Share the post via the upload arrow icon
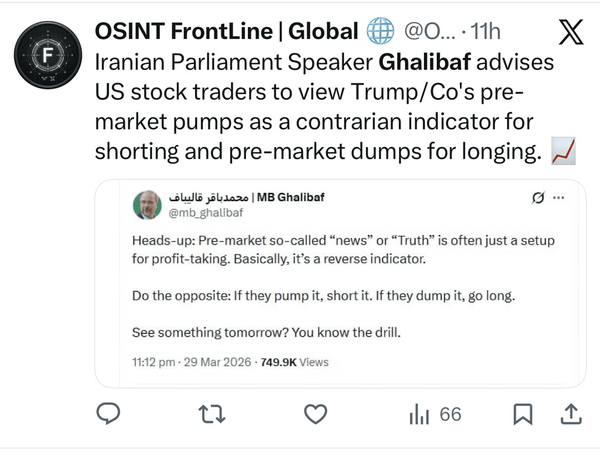Image resolution: width=600 pixels, height=455 pixels. coord(570,413)
